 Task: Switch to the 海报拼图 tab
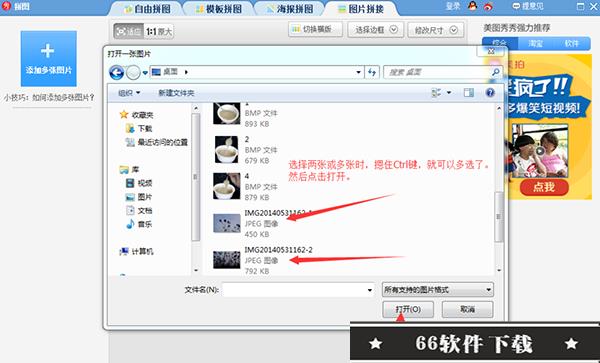click(x=290, y=9)
